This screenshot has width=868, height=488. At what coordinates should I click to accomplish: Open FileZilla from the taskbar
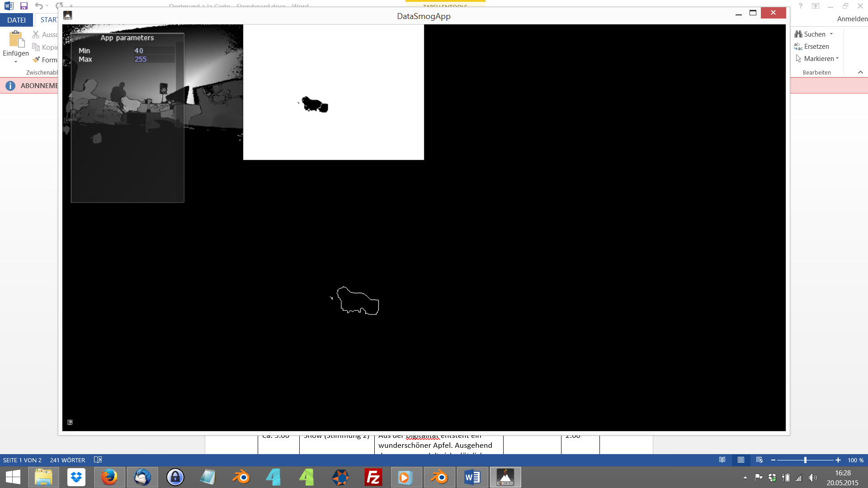pos(373,477)
